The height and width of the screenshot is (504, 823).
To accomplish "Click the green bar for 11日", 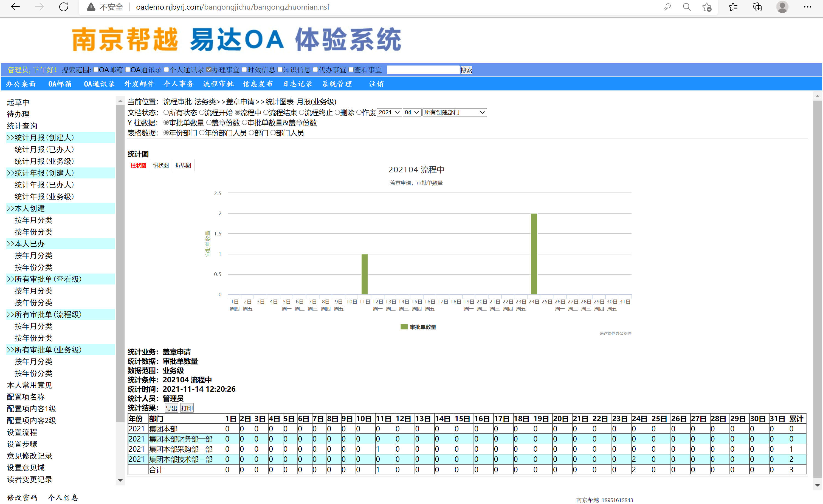I will [364, 274].
